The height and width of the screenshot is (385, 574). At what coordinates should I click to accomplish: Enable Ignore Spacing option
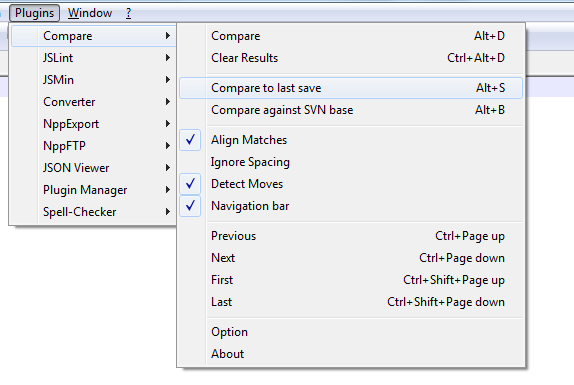[x=351, y=162]
